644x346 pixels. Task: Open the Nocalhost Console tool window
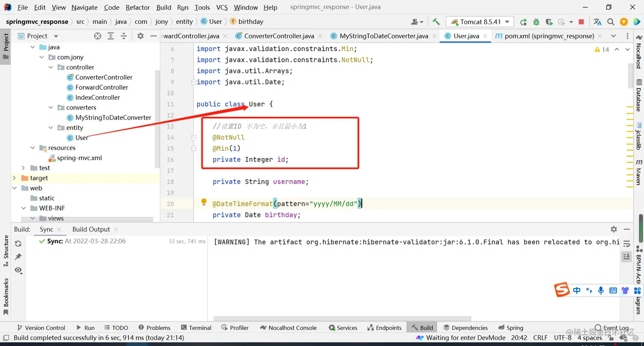point(288,328)
